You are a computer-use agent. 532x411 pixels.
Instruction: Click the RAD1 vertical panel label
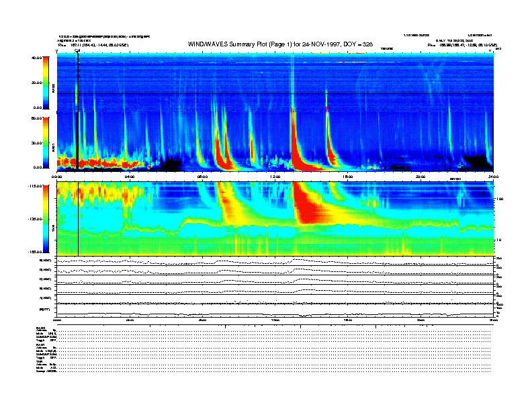[x=53, y=148]
